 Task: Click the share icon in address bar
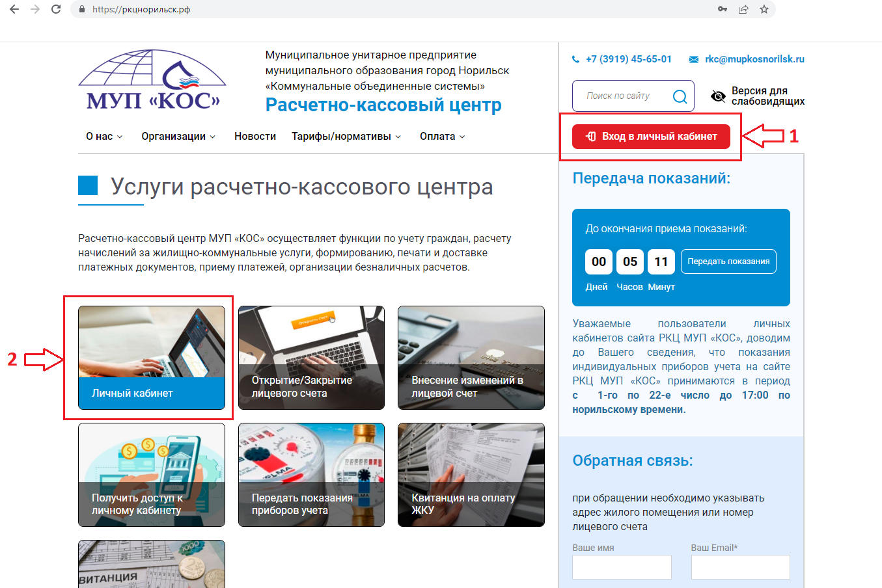point(743,9)
